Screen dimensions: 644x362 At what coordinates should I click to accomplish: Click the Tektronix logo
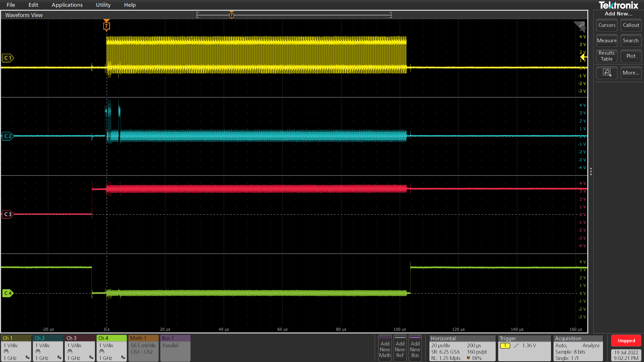[x=619, y=5]
